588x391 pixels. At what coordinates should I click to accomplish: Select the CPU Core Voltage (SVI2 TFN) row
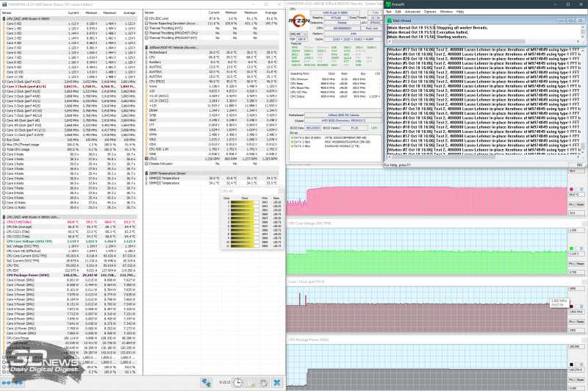click(69, 241)
